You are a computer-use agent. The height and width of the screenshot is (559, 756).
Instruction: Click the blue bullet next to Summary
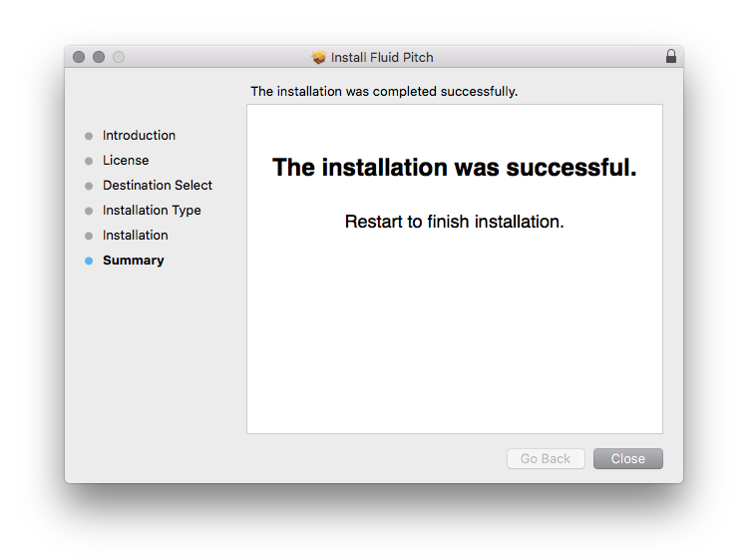(x=89, y=261)
